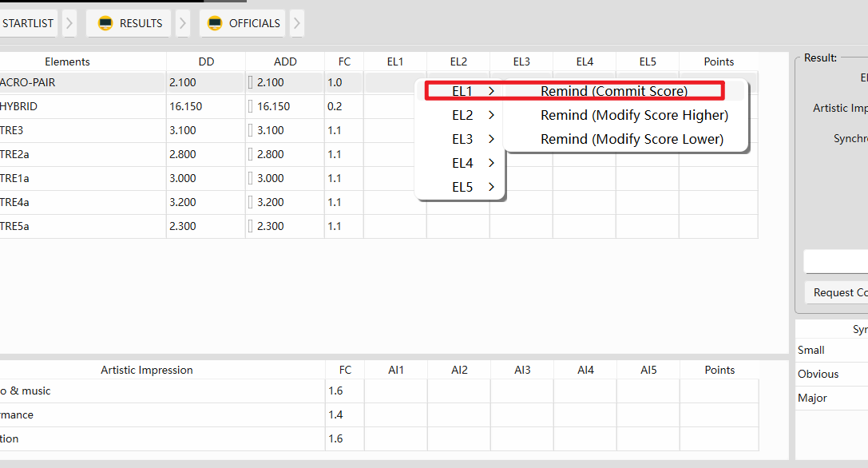Select the Obvious row in the right panel

click(x=831, y=374)
